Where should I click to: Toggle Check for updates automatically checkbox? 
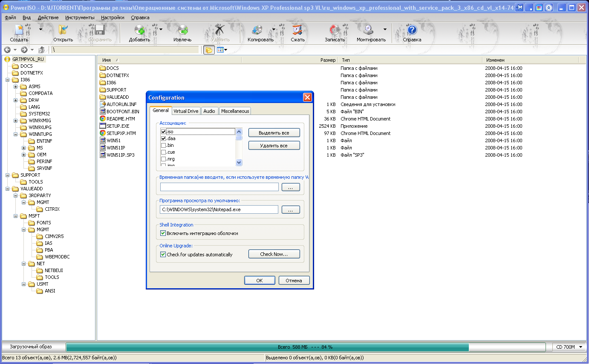coord(163,255)
